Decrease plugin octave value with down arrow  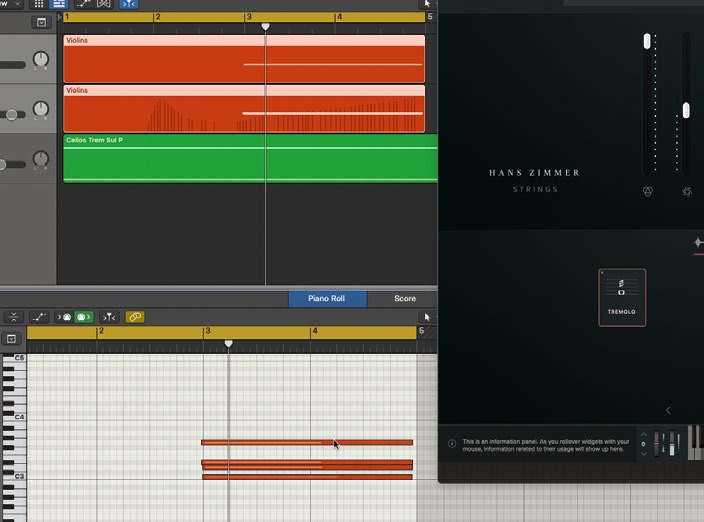[643, 454]
